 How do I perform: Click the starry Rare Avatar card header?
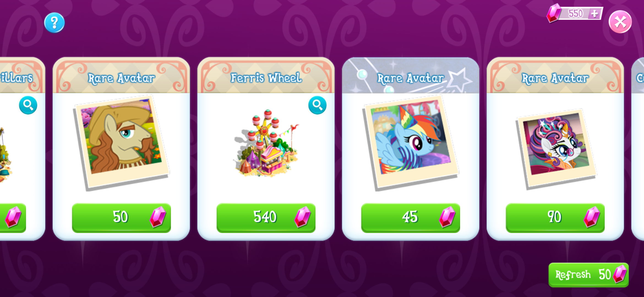[x=410, y=75]
